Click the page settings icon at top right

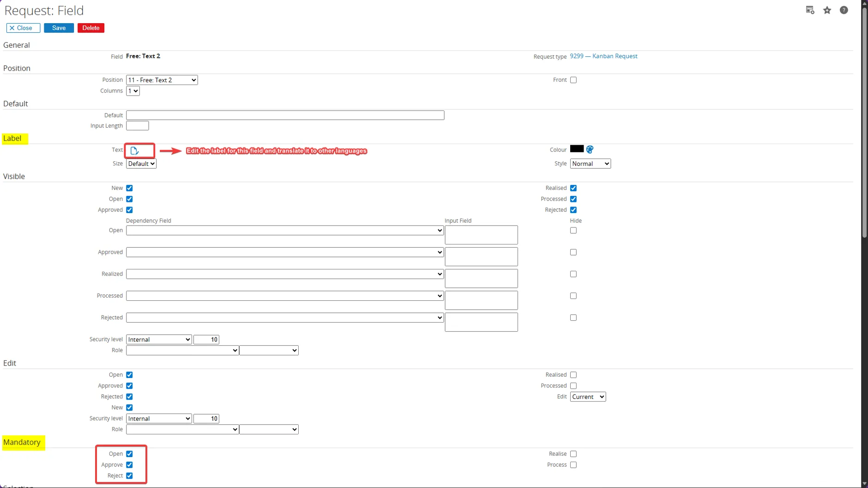click(x=810, y=10)
